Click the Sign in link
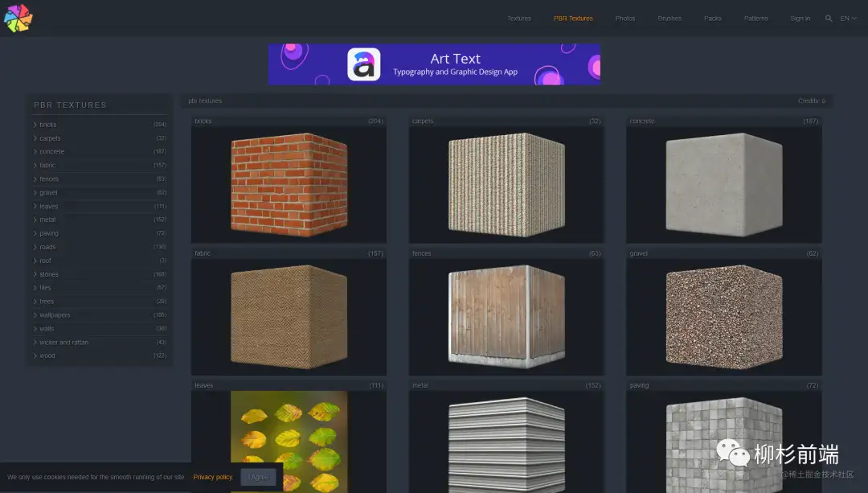The width and height of the screenshot is (868, 493). (x=800, y=18)
